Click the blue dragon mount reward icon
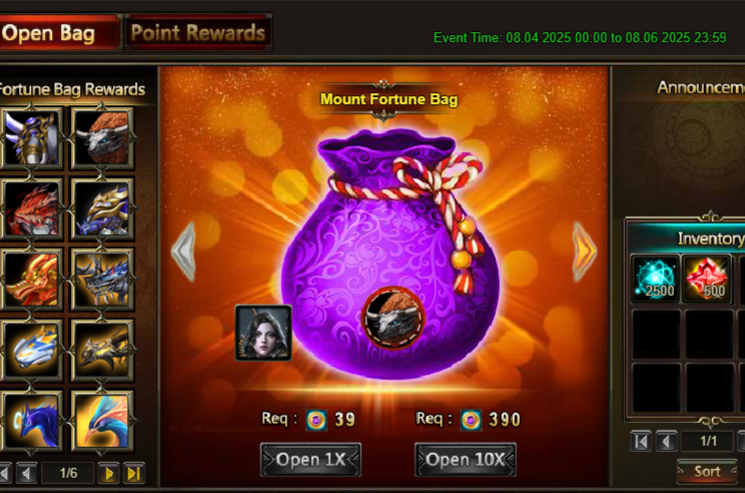Viewport: 745px width, 493px height. click(31, 421)
